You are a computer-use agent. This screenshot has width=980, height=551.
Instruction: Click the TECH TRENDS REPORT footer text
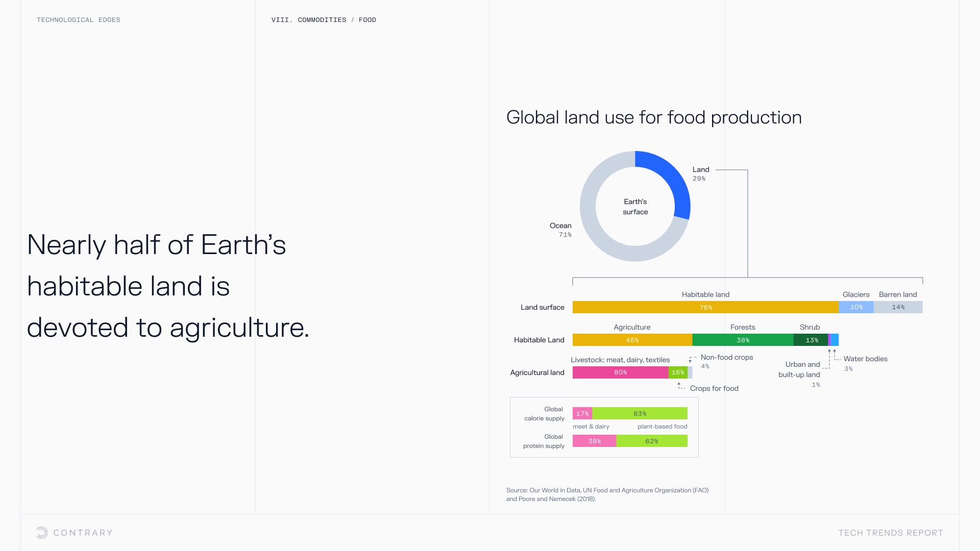(x=890, y=533)
